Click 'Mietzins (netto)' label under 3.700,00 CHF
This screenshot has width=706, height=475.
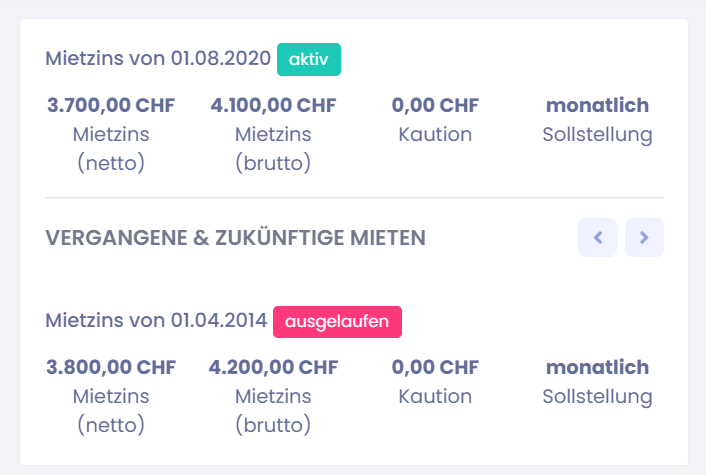click(x=111, y=148)
